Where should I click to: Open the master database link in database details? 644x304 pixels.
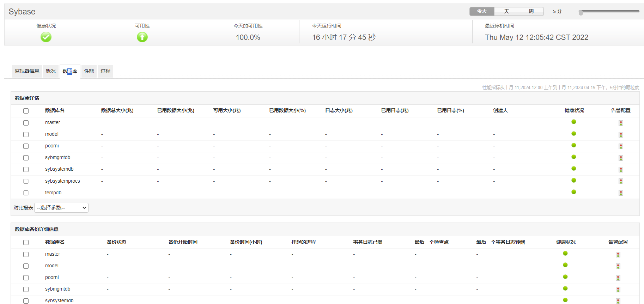pos(53,122)
